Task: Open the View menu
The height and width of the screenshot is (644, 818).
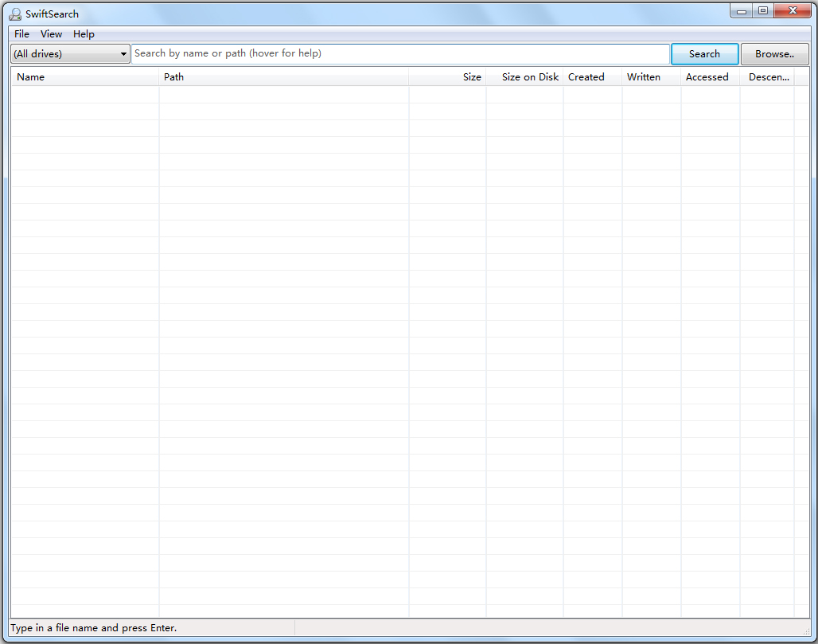Action: (51, 34)
